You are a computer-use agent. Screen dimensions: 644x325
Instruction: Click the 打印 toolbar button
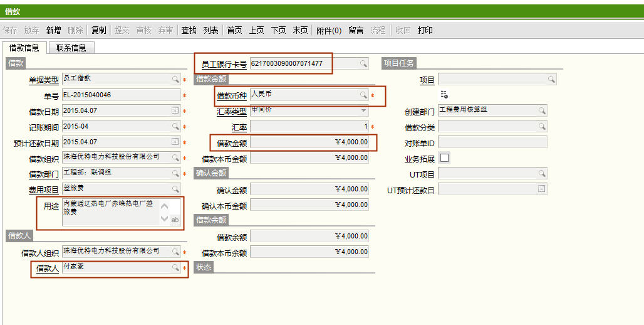(x=425, y=30)
